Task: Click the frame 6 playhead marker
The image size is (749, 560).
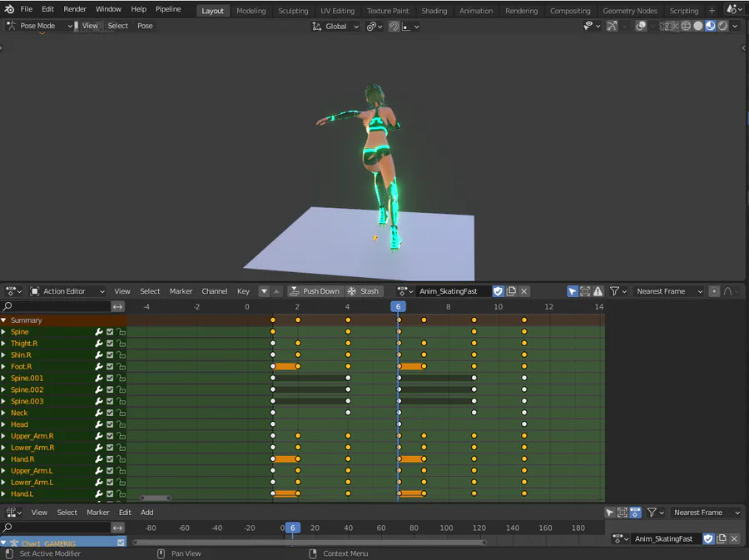Action: tap(398, 306)
